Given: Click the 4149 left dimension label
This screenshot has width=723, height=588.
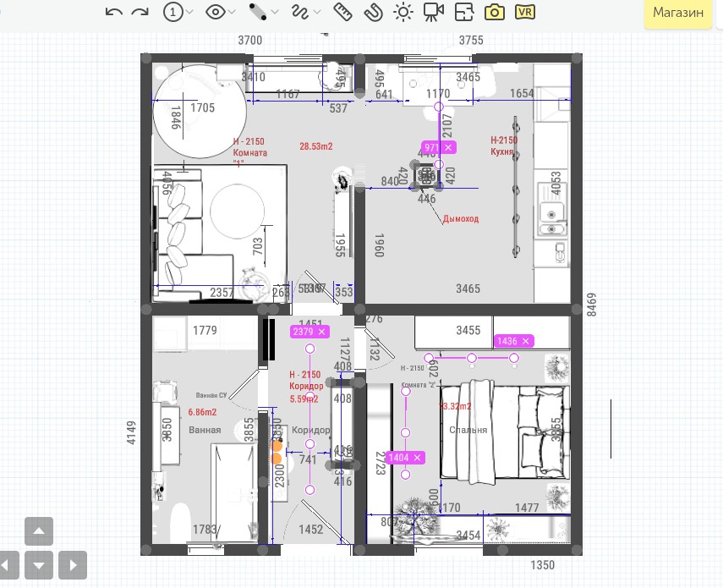Looking at the screenshot, I should (132, 432).
